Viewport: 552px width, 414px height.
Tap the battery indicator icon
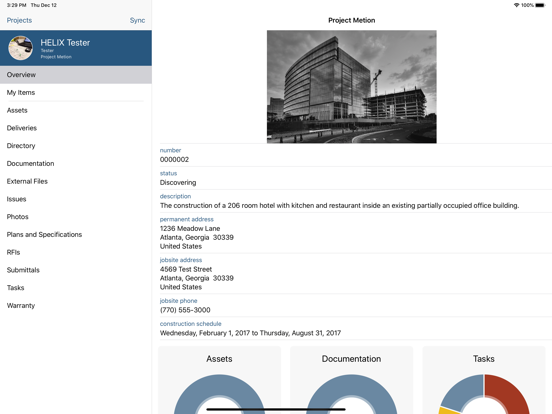[x=540, y=5]
